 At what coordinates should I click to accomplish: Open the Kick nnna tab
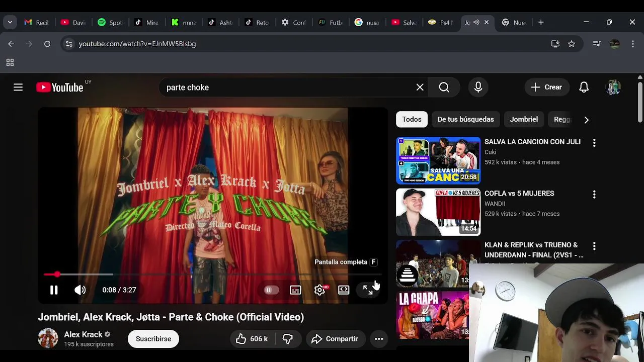click(x=183, y=22)
